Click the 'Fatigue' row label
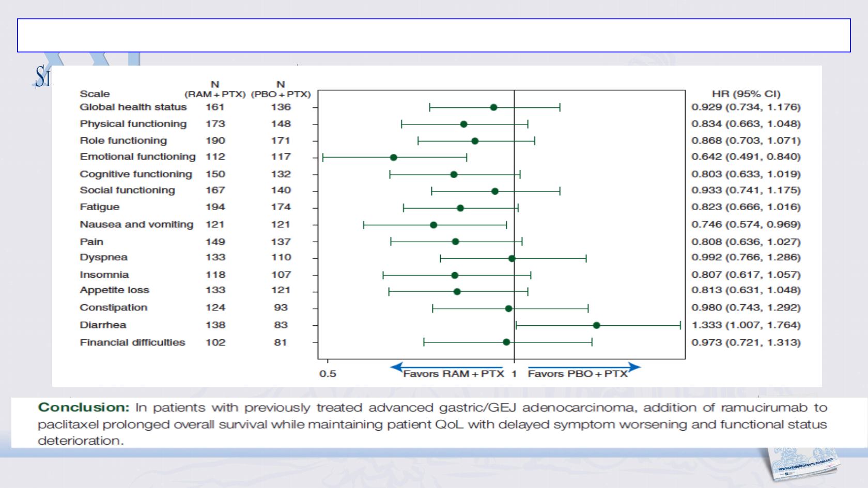868x488 pixels. coord(100,207)
